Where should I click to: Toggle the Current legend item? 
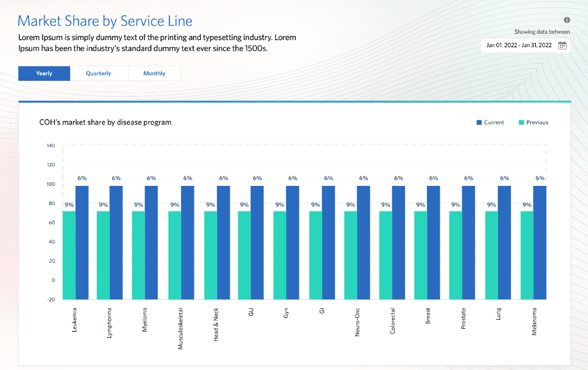coord(490,123)
